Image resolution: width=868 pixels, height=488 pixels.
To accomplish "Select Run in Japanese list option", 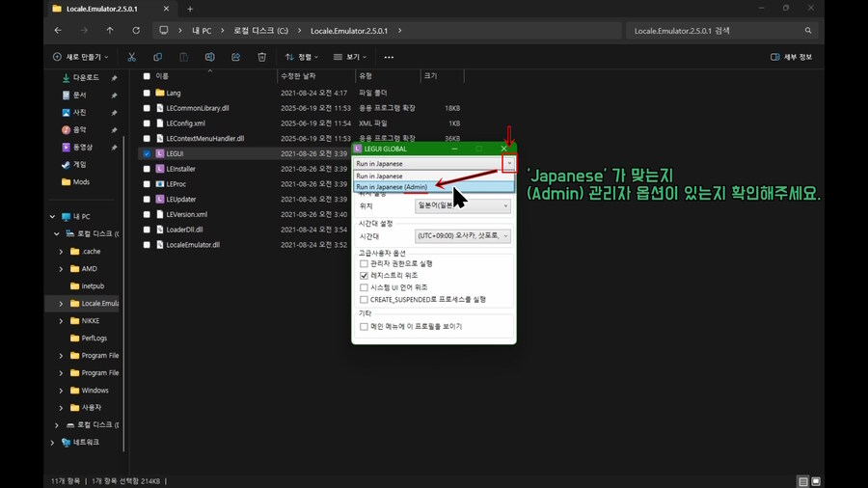I will point(433,176).
